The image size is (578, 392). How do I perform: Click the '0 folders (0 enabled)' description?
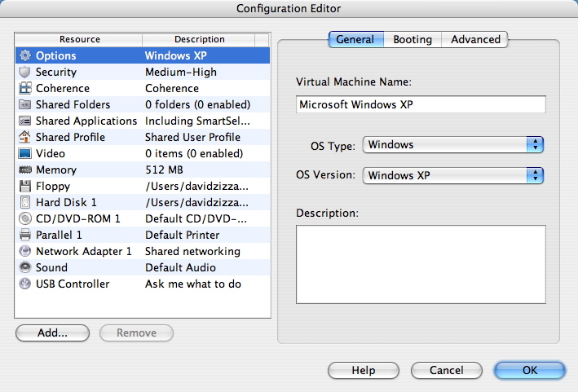pos(198,104)
